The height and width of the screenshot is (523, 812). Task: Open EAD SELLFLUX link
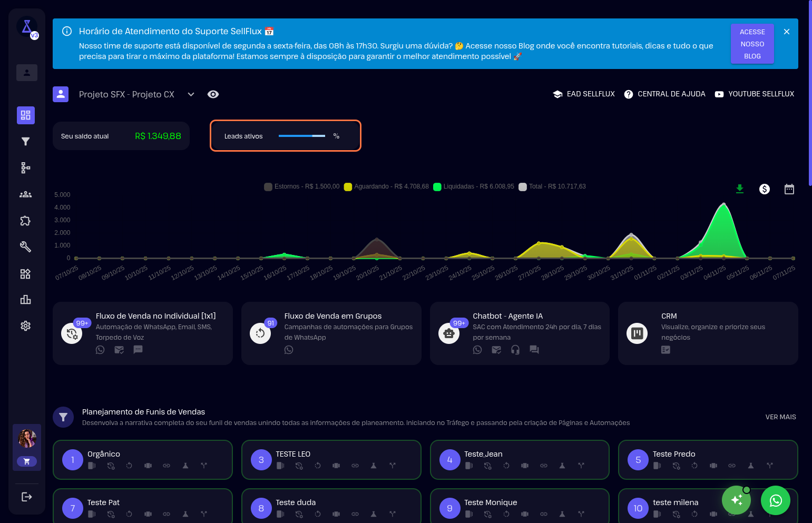pos(584,94)
